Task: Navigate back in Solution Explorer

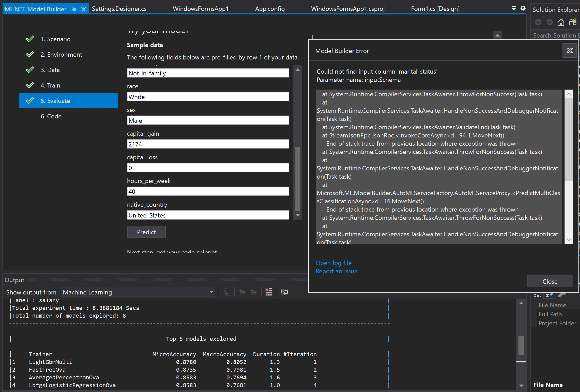Action: 538,22
